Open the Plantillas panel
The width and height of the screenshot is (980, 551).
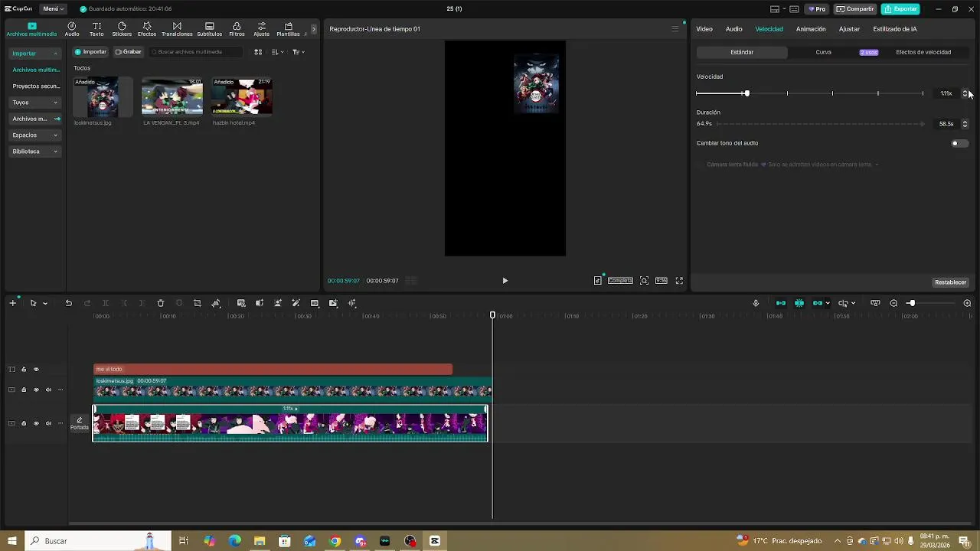(x=288, y=29)
